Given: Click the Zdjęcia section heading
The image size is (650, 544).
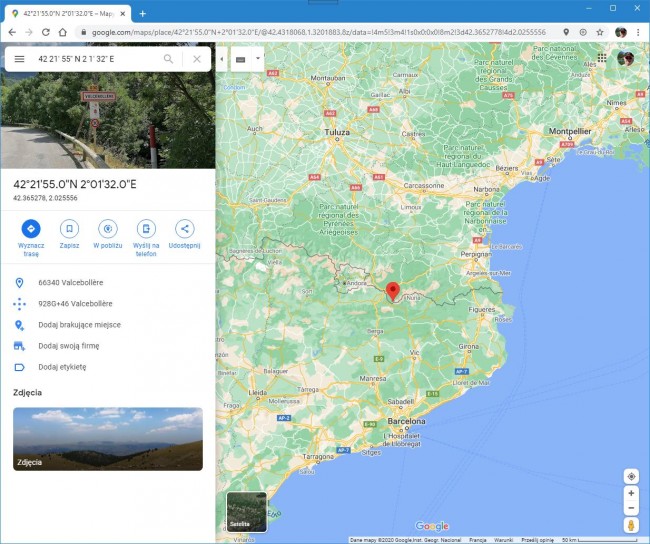Looking at the screenshot, I should [27, 392].
